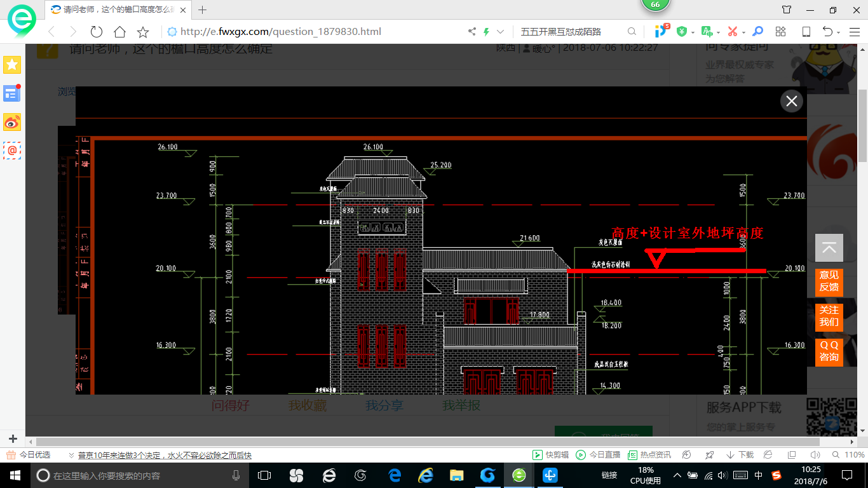The width and height of the screenshot is (868, 488).
Task: Expand the translate icon dropdown arrow
Action: 718,32
